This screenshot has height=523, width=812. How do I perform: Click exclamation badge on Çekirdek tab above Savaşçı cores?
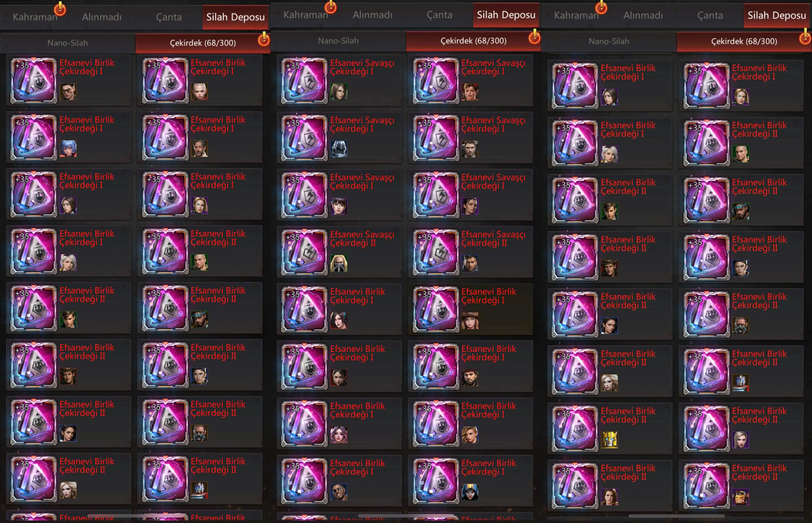[534, 37]
